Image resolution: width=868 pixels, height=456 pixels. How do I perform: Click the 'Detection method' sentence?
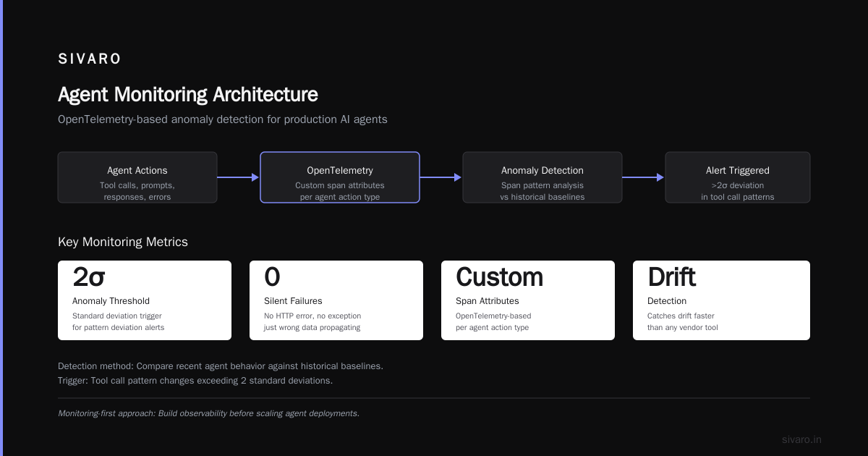tap(221, 366)
